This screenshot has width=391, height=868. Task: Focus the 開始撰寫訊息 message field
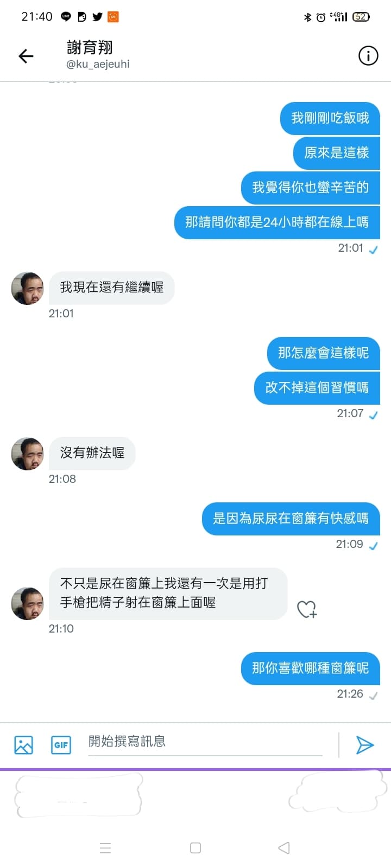[205, 742]
